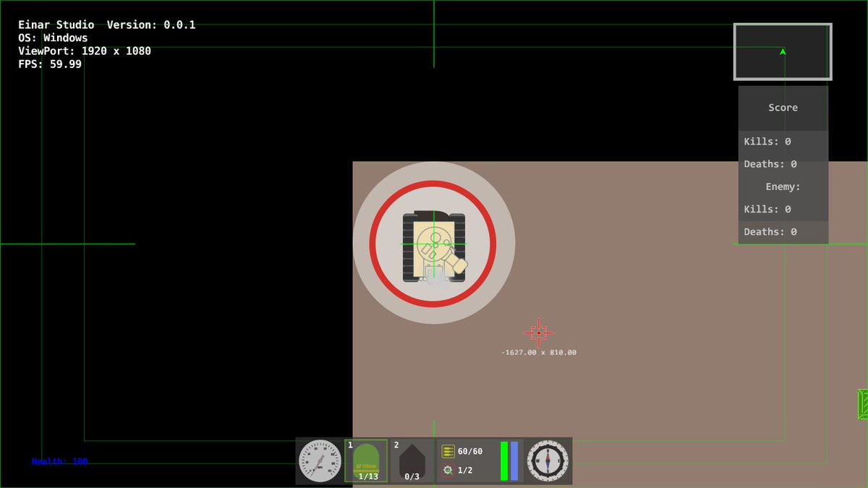Click the ViewPort: 1920 x 1080 line

[85, 51]
